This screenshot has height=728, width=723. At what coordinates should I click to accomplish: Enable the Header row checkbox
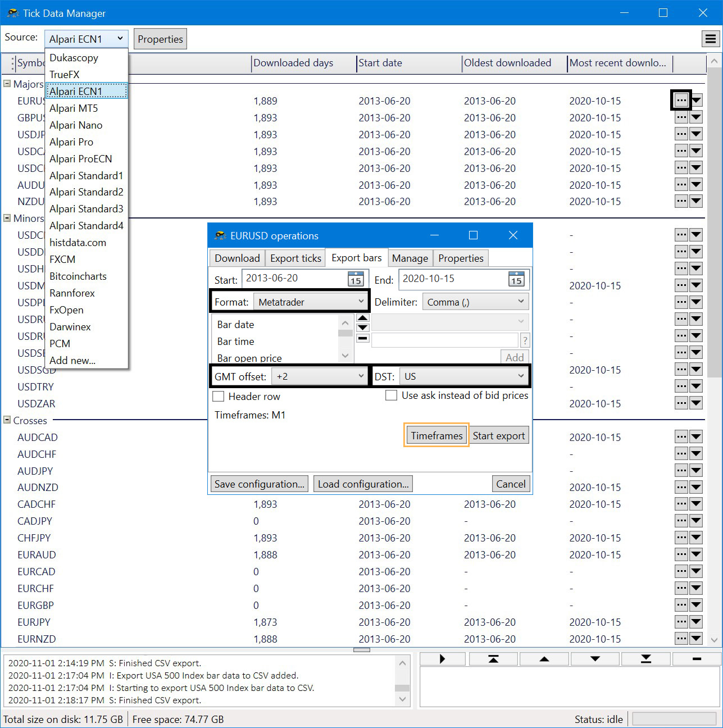[x=219, y=397]
